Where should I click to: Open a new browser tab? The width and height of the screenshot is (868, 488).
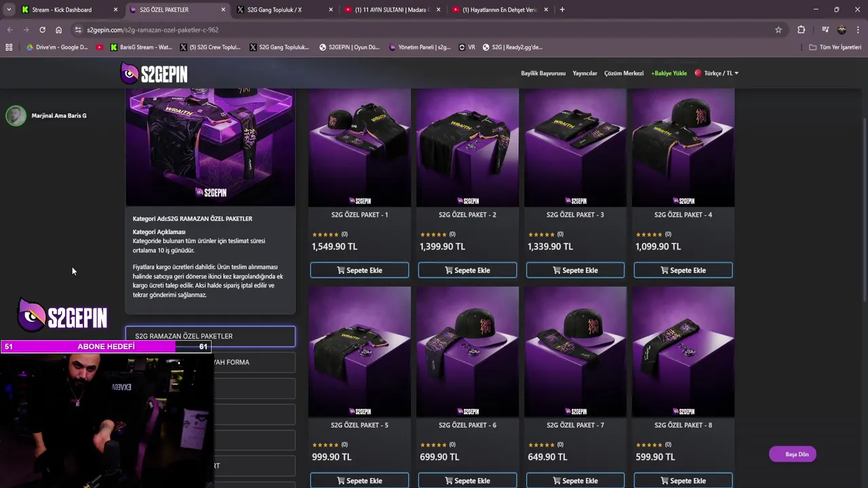coord(562,9)
